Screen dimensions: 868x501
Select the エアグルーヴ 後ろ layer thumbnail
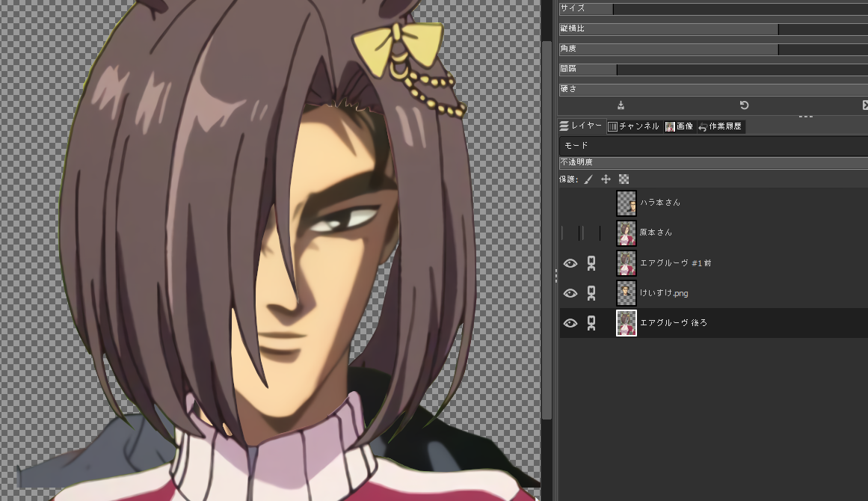coord(627,323)
